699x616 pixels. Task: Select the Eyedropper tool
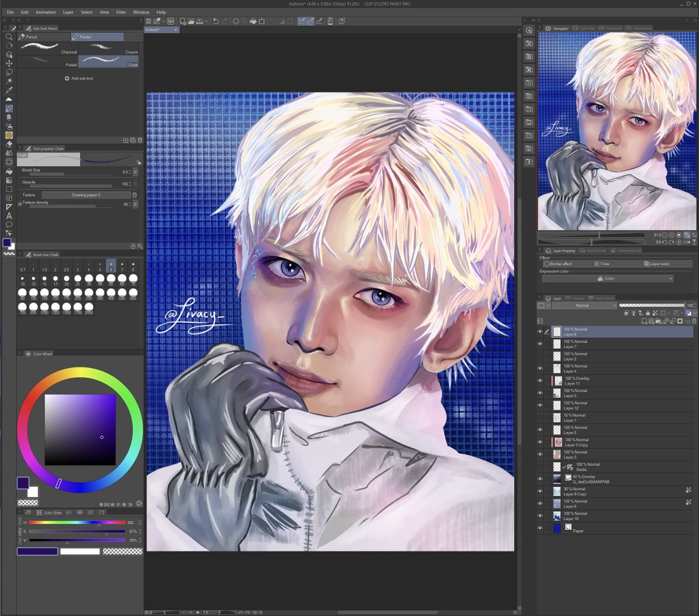(x=9, y=90)
